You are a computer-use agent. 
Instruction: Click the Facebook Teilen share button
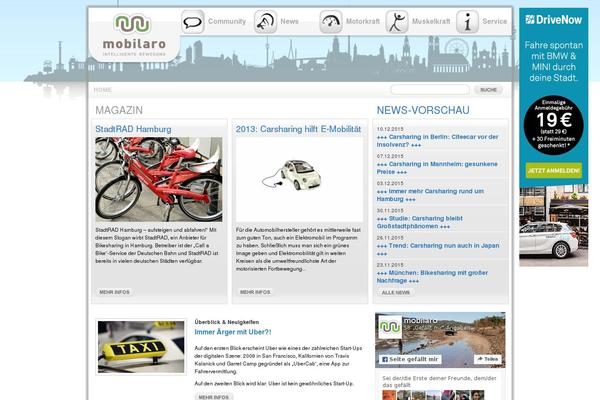click(x=488, y=359)
